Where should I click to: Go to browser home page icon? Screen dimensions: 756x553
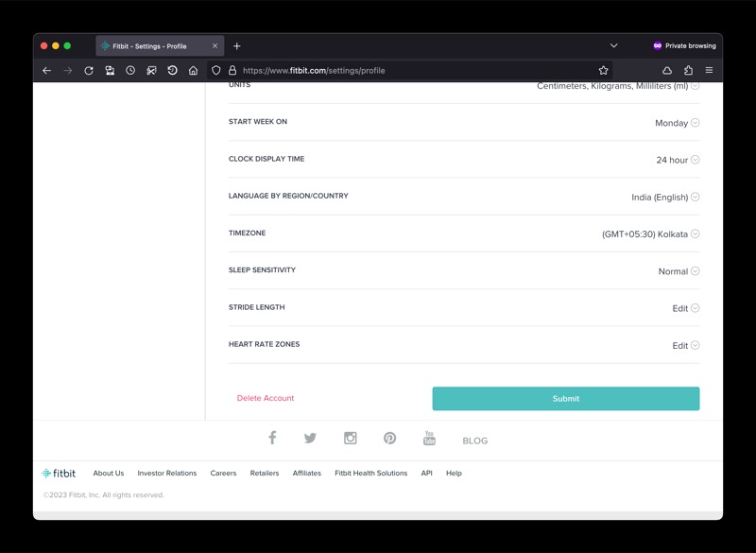(193, 70)
